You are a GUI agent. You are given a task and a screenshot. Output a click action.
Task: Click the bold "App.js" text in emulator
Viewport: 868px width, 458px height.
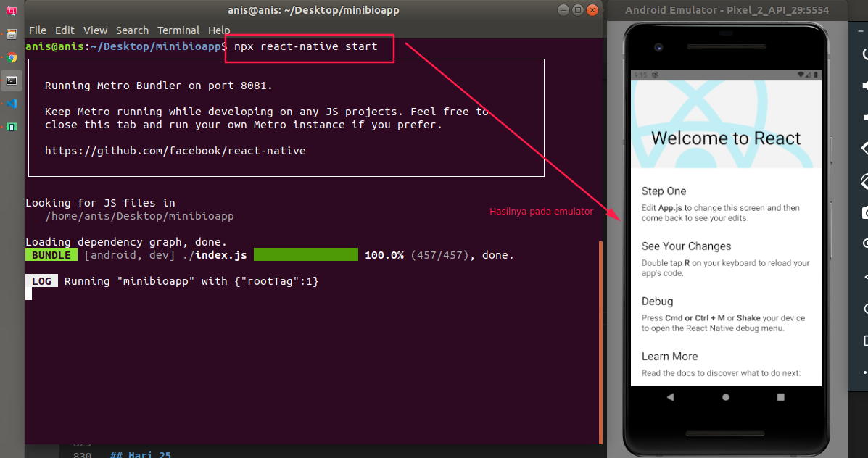(670, 208)
